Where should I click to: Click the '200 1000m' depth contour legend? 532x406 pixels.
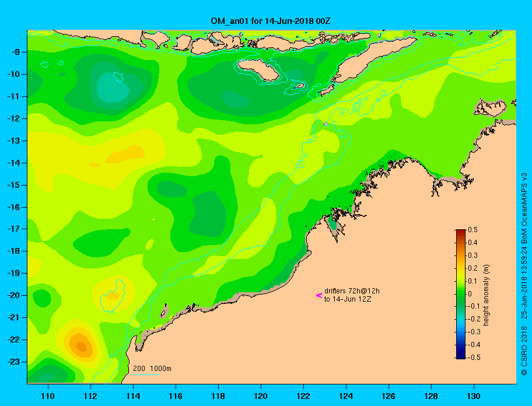(152, 369)
